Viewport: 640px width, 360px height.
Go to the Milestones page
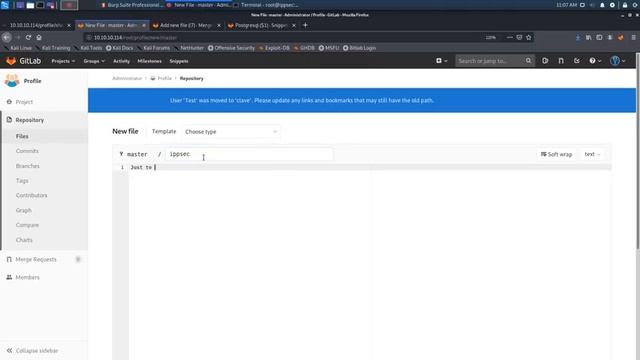[149, 61]
